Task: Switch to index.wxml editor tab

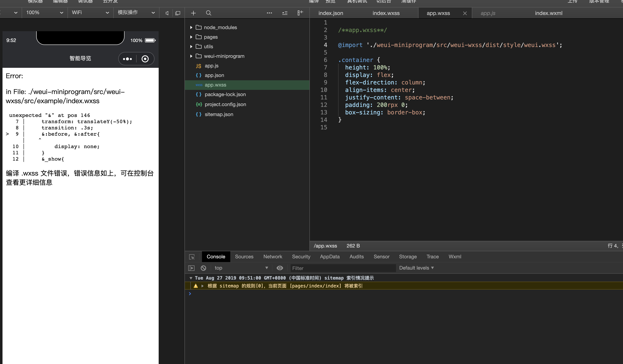Action: pos(548,13)
